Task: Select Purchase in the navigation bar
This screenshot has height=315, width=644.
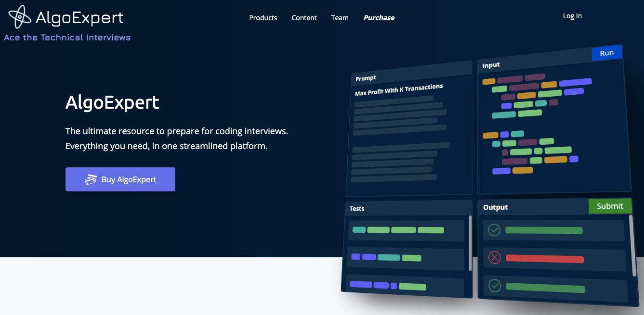Action: click(x=379, y=18)
